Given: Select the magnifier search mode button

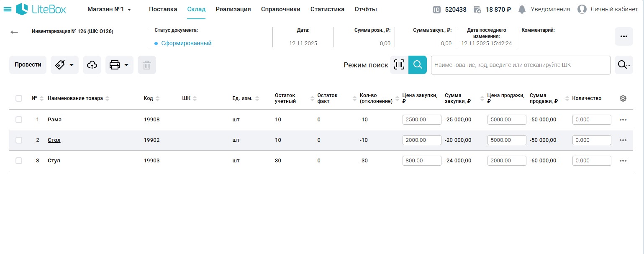Looking at the screenshot, I should click(x=418, y=65).
